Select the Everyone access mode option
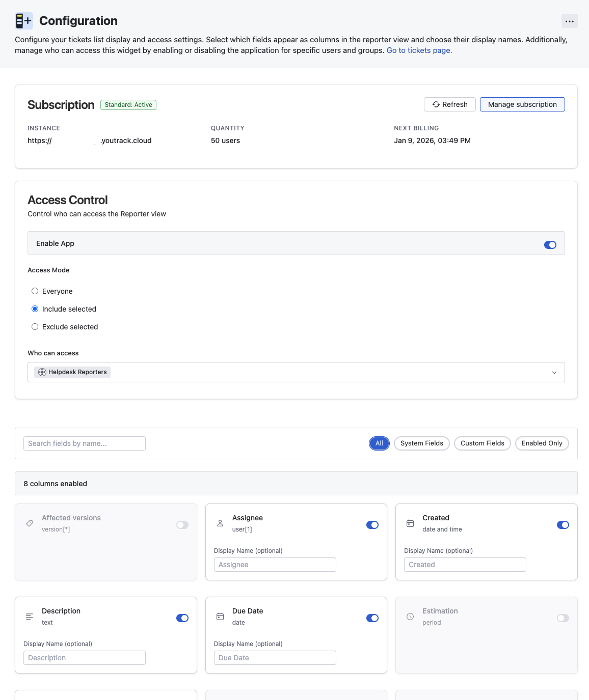 pyautogui.click(x=35, y=291)
